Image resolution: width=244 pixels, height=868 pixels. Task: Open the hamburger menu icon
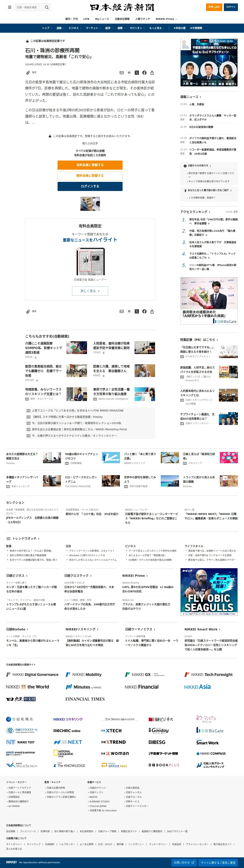10,7
